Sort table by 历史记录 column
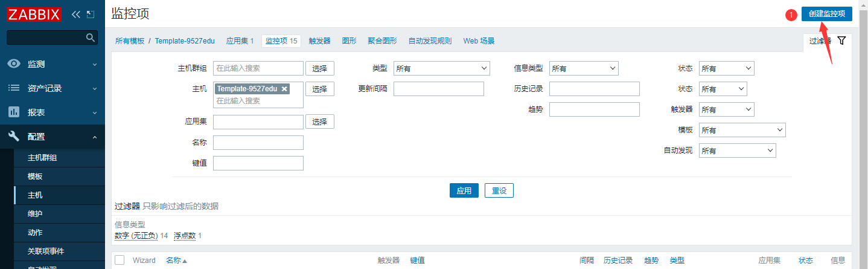 coord(618,261)
